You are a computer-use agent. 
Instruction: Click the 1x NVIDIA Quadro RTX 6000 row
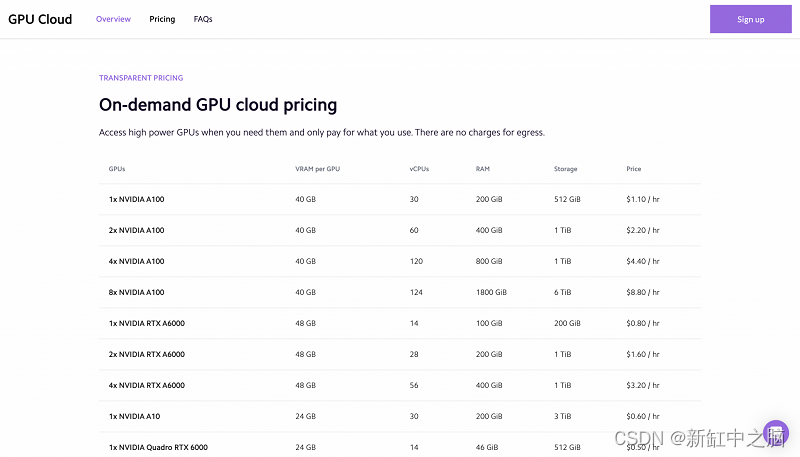[x=399, y=445]
